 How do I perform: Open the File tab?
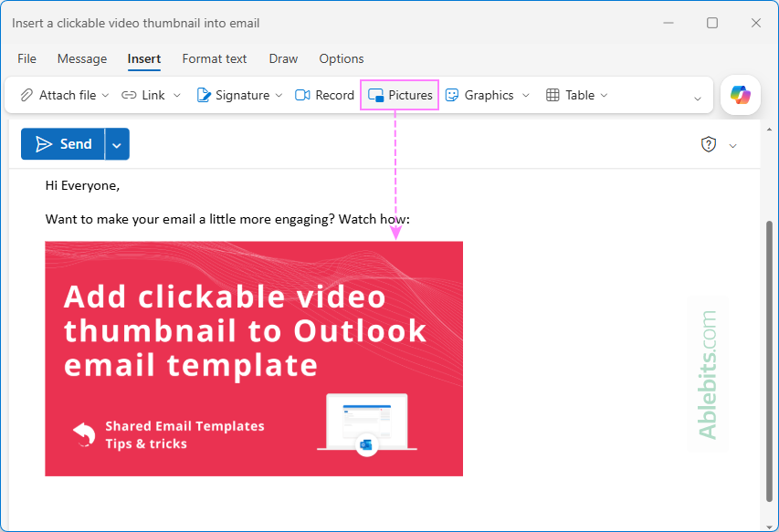coord(26,58)
